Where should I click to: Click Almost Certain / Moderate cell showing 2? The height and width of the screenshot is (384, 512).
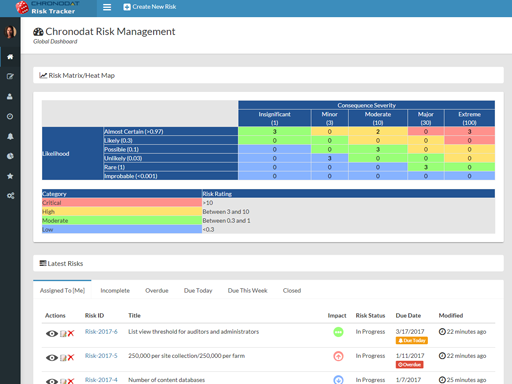pos(378,131)
